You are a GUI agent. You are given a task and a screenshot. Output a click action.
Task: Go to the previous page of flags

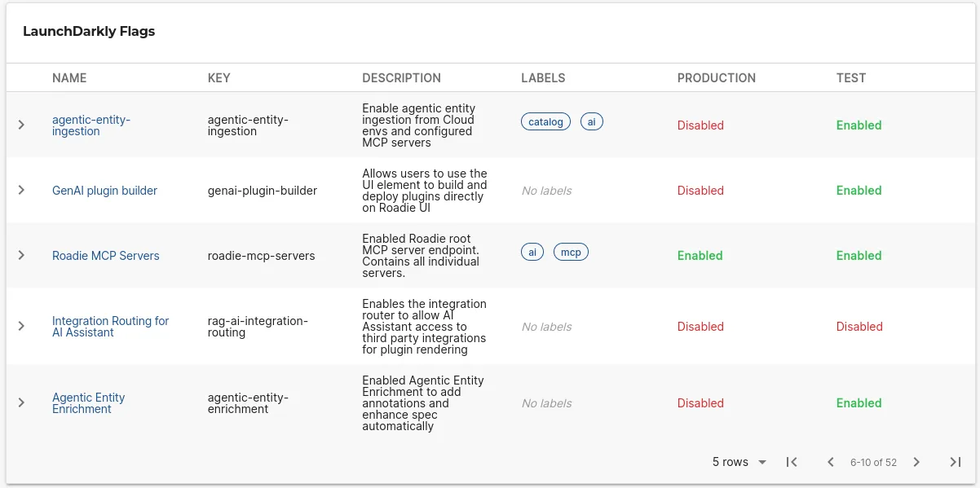click(831, 462)
